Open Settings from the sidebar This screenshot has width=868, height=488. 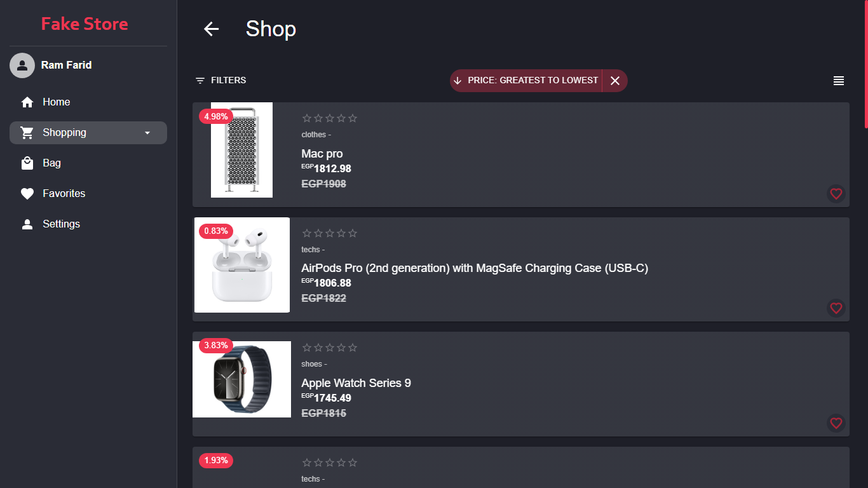click(x=61, y=224)
